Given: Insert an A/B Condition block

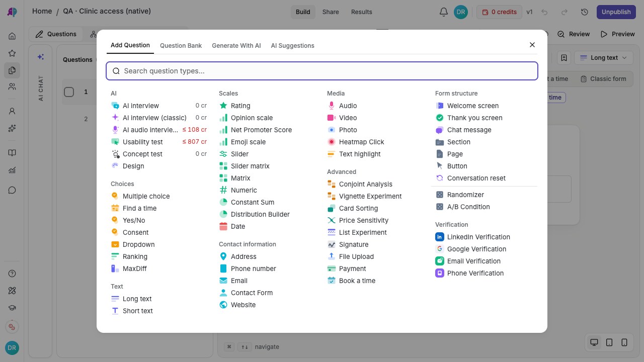Looking at the screenshot, I should pyautogui.click(x=483, y=207).
